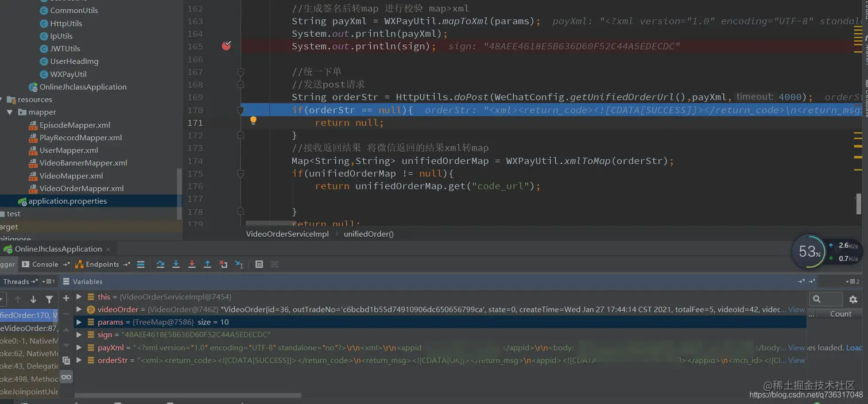This screenshot has width=868, height=404.
Task: Click the Variables panel header icon
Action: tap(66, 282)
